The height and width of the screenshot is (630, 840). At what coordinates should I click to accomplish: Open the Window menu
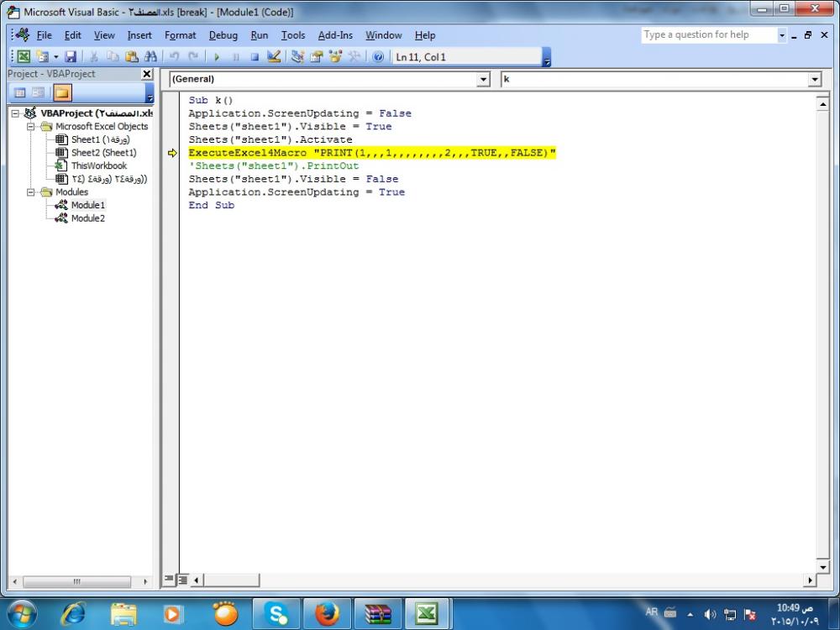(x=384, y=35)
